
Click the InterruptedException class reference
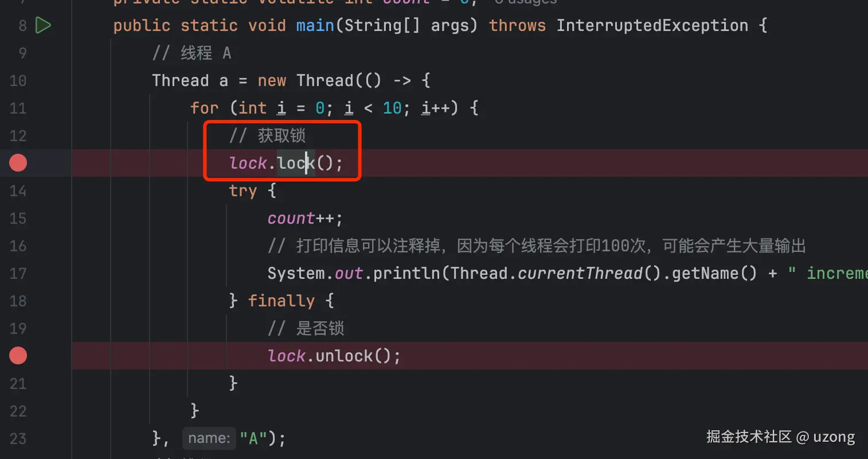click(x=652, y=26)
